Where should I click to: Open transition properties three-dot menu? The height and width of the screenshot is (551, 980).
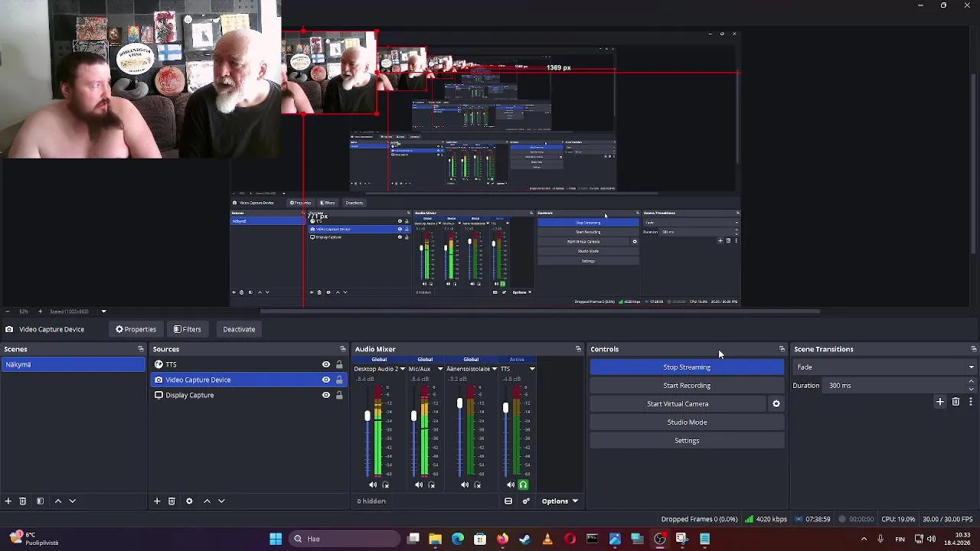coord(970,401)
